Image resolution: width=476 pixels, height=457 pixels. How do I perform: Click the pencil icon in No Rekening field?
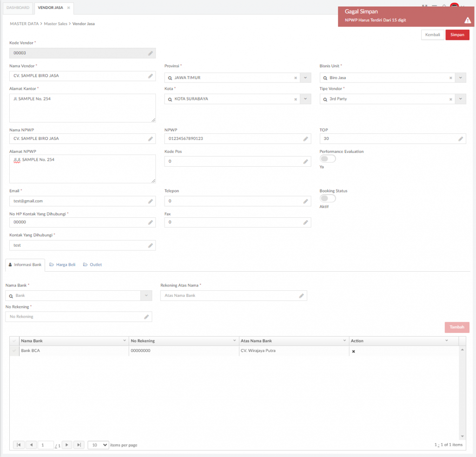coord(146,317)
